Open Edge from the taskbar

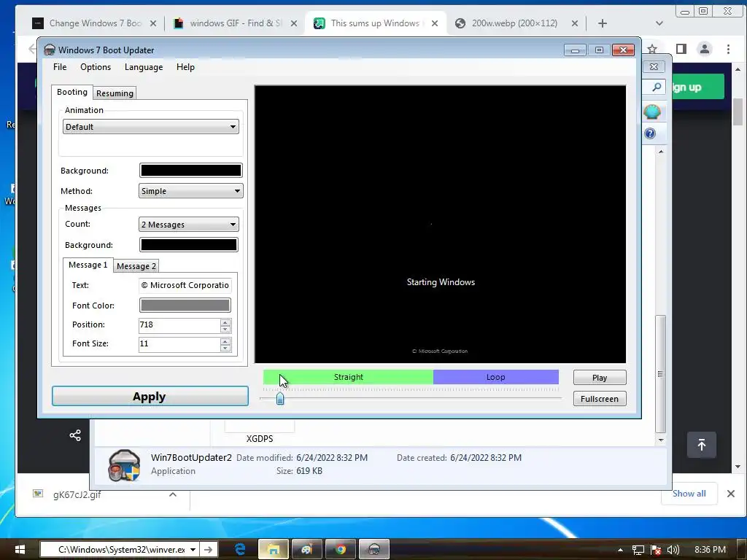(240, 550)
